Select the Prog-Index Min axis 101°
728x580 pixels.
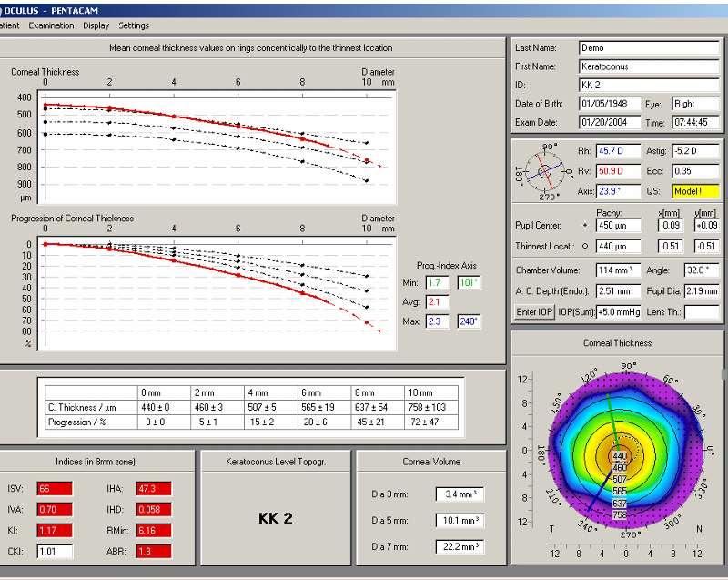(x=469, y=282)
